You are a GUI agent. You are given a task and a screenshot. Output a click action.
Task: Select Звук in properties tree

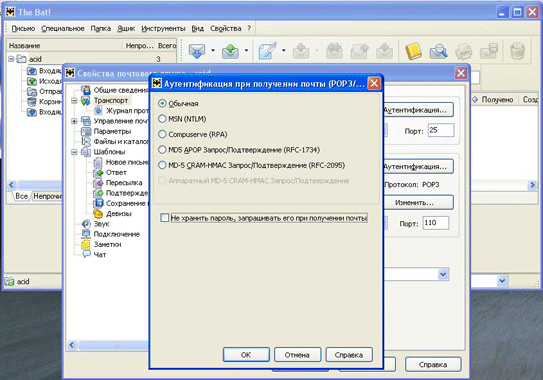click(101, 224)
